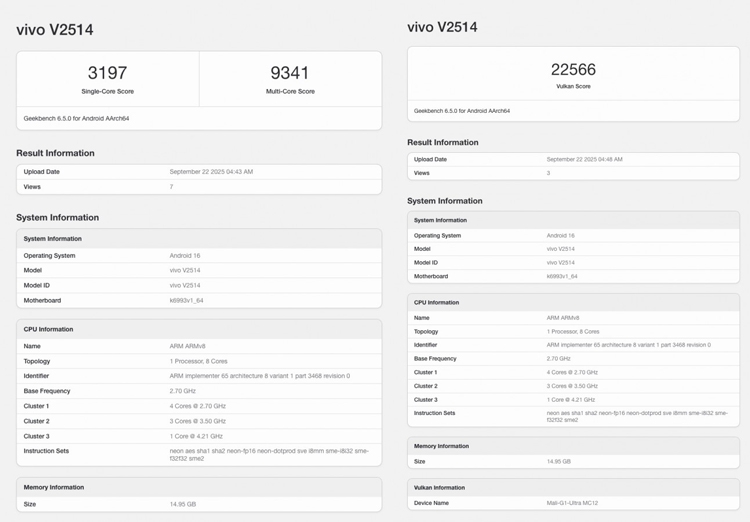Click CPU Information header on CPU score page
The width and height of the screenshot is (750, 522).
coord(48,330)
